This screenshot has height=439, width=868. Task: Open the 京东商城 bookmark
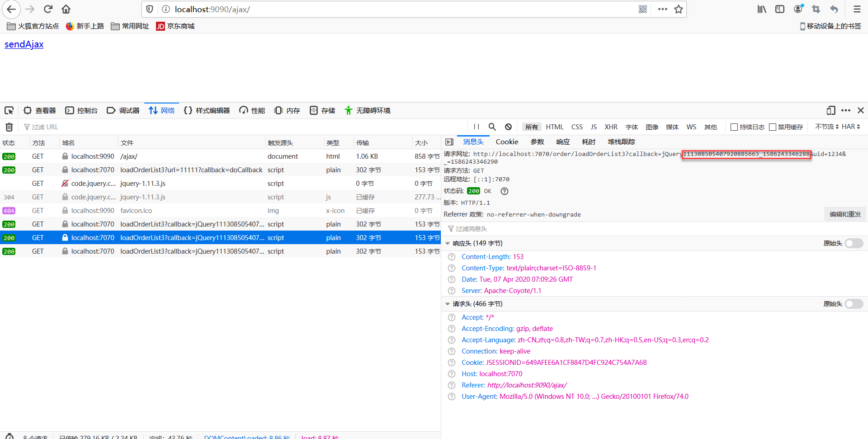[175, 26]
